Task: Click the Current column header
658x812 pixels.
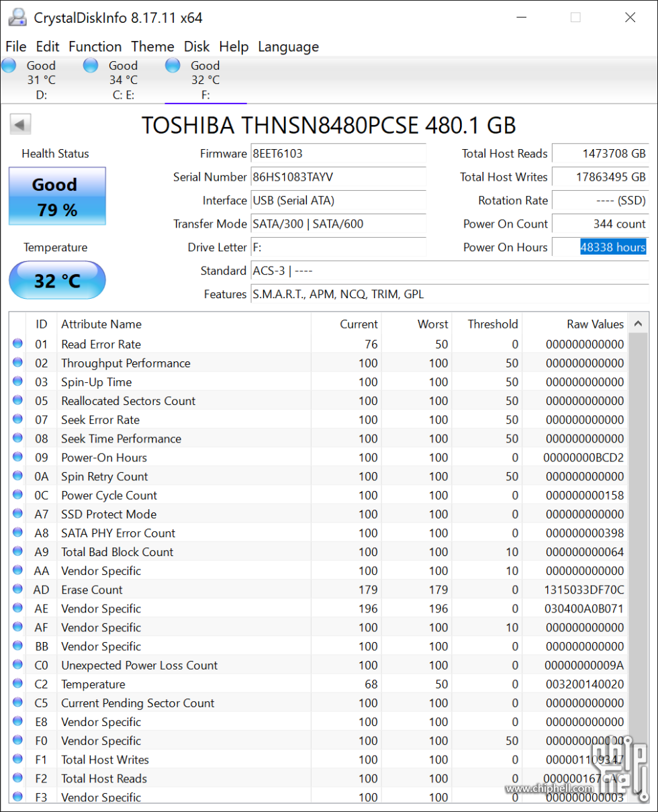Action: pyautogui.click(x=346, y=324)
